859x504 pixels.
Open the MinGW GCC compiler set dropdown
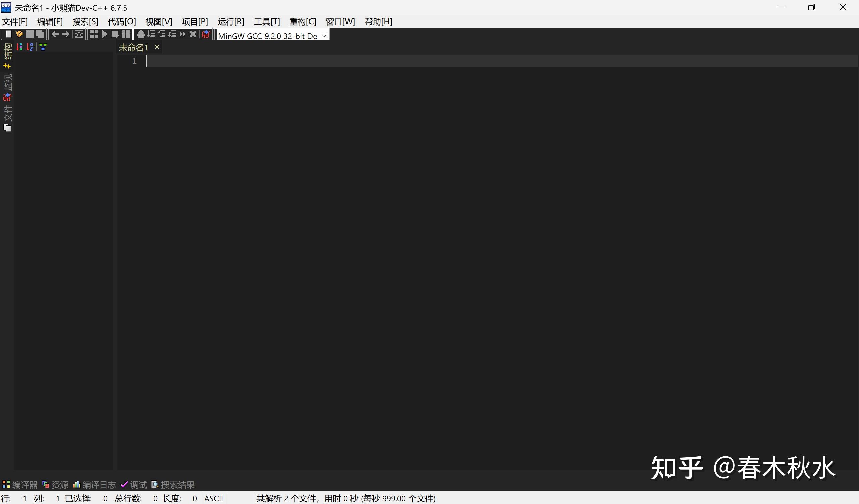click(324, 35)
